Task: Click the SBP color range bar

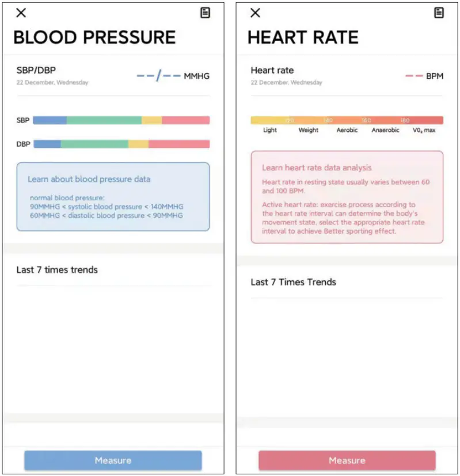Action: click(121, 120)
